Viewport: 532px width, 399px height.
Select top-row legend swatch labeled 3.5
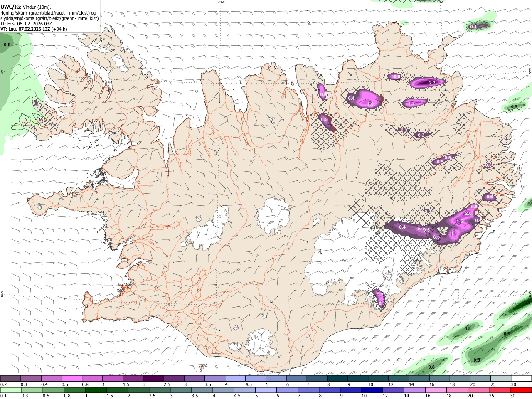tap(215, 379)
